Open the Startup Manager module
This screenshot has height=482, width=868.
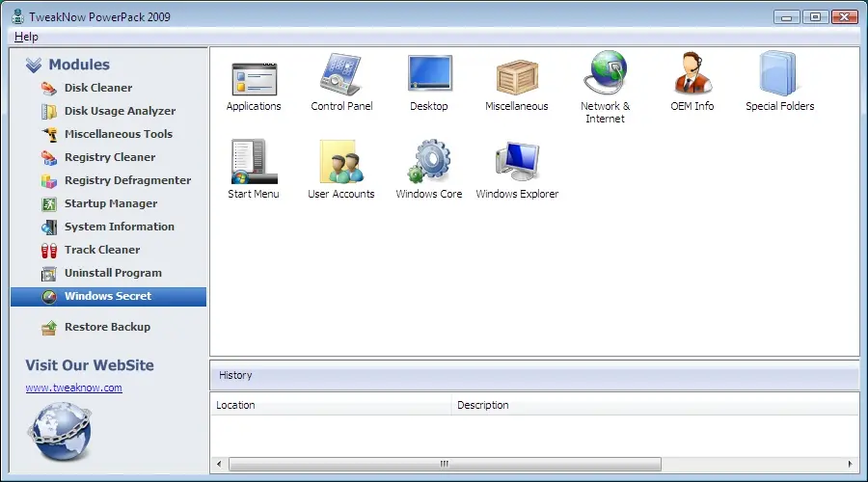tap(110, 203)
